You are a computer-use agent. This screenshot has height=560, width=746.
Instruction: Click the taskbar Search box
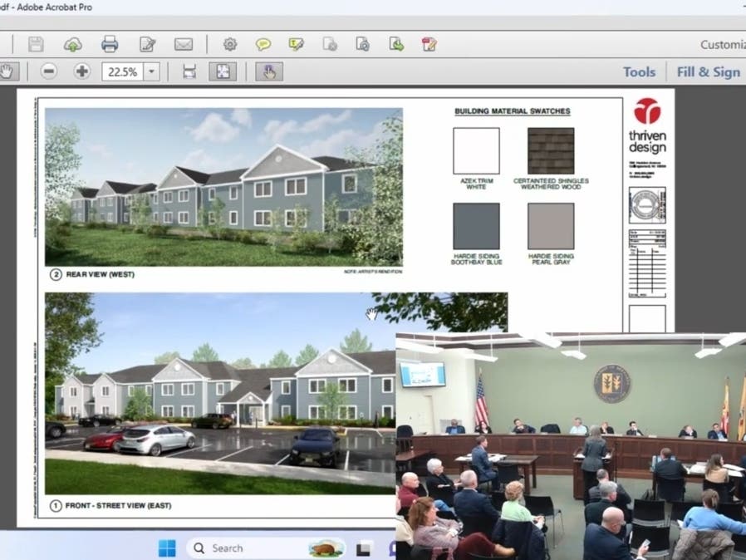click(241, 548)
